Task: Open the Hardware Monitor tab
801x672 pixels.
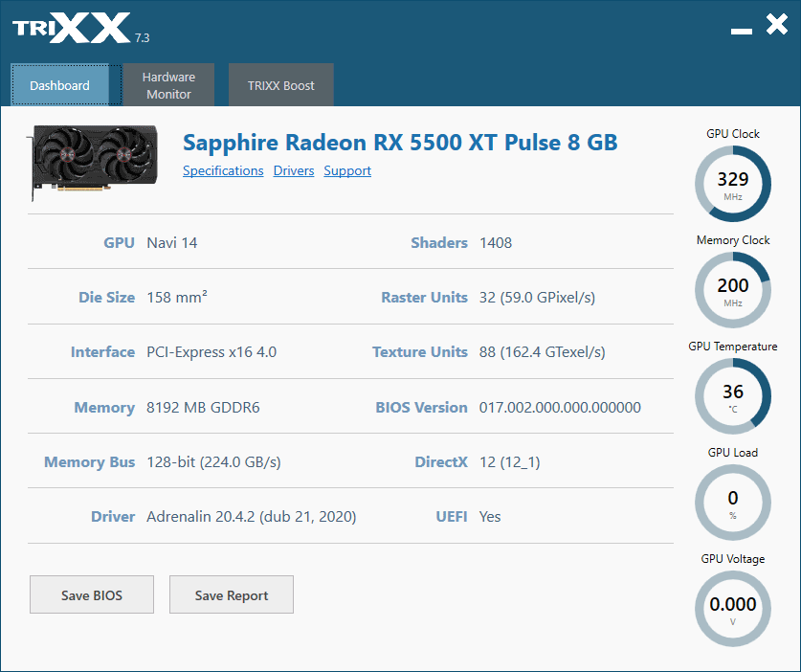Action: click(168, 85)
